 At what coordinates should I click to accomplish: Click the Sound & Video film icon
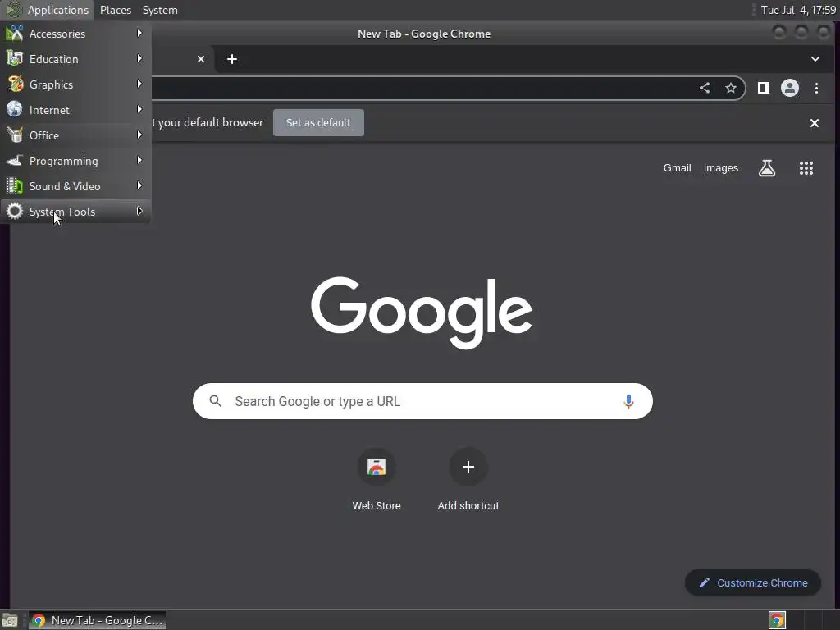[x=15, y=186]
